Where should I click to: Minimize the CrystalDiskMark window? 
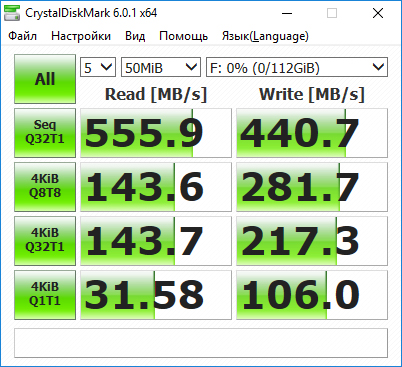(287, 13)
